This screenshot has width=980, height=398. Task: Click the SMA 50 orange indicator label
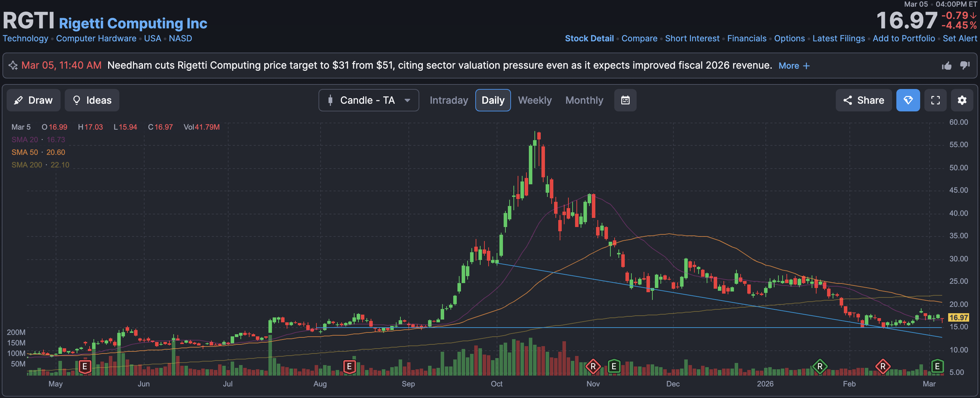pos(25,152)
